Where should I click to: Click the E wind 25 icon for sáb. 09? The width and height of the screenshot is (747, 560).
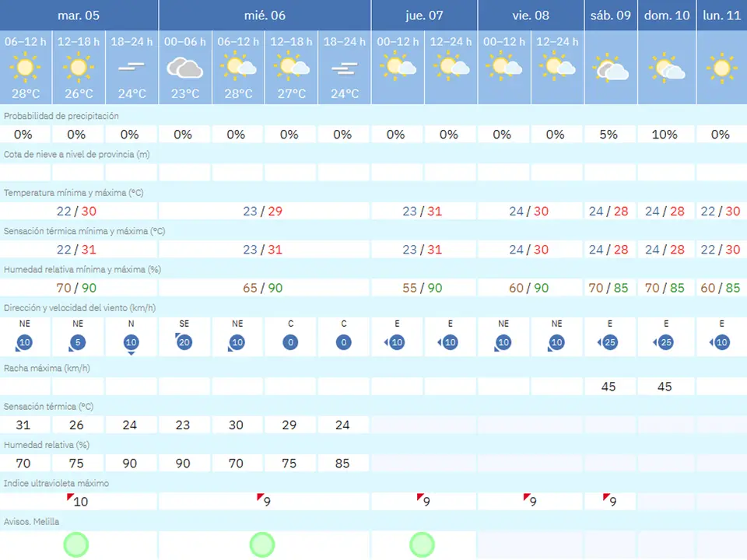(x=608, y=342)
